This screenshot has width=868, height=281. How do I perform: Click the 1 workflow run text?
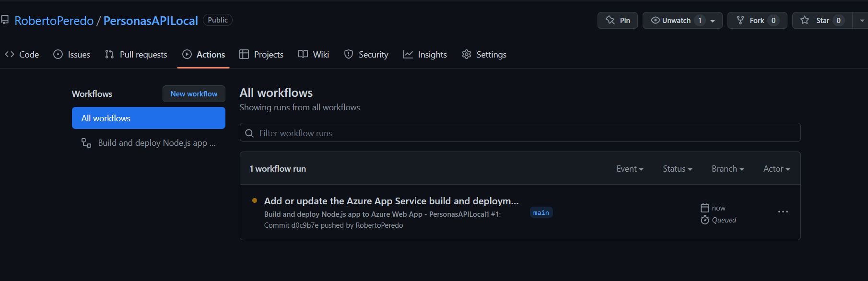point(278,169)
